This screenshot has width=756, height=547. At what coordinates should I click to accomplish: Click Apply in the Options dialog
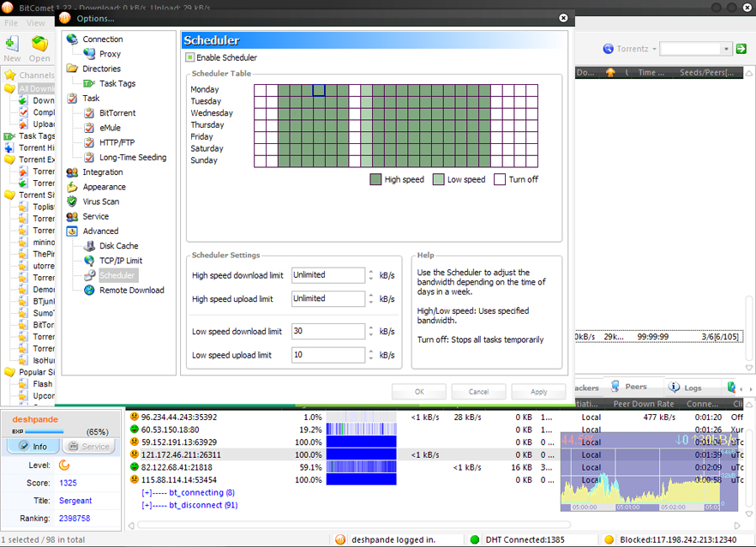(538, 392)
